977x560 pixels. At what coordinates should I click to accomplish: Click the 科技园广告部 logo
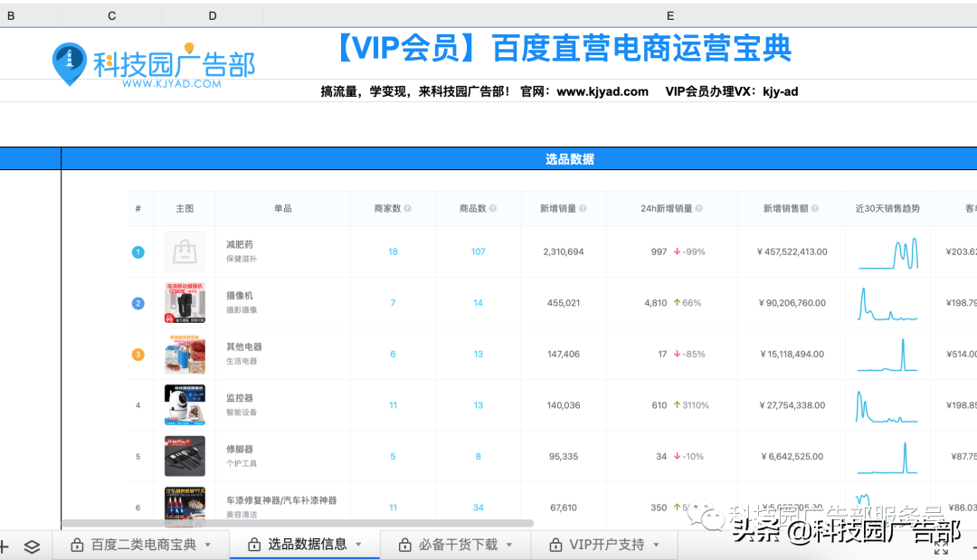point(154,65)
